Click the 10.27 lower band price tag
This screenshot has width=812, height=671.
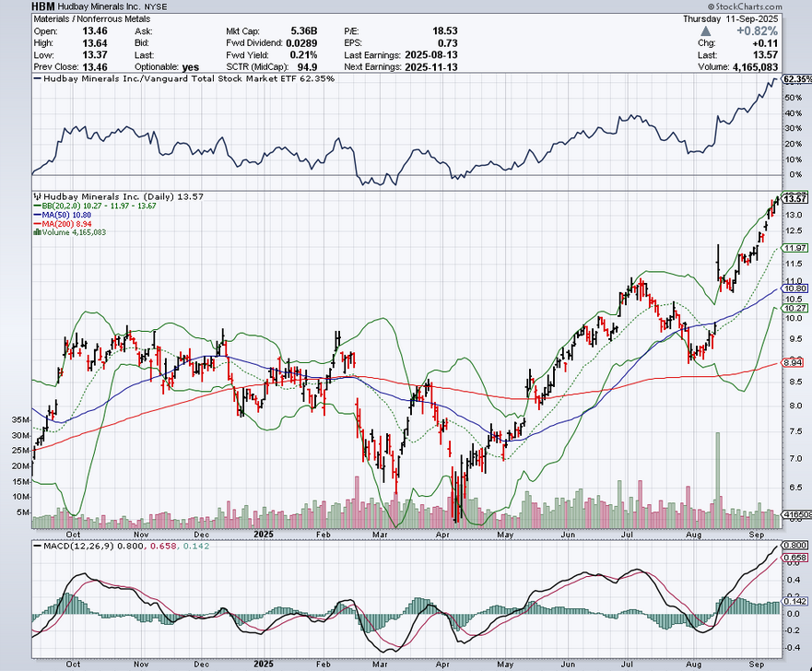click(x=794, y=308)
